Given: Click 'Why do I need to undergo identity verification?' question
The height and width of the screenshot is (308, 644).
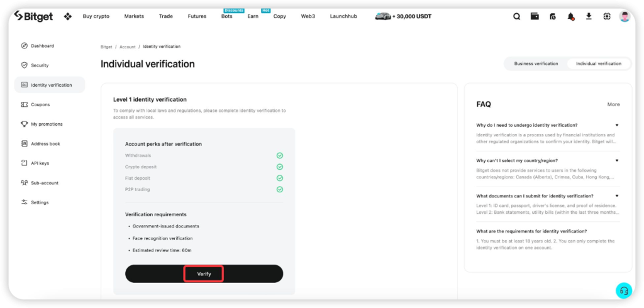Looking at the screenshot, I should point(527,125).
